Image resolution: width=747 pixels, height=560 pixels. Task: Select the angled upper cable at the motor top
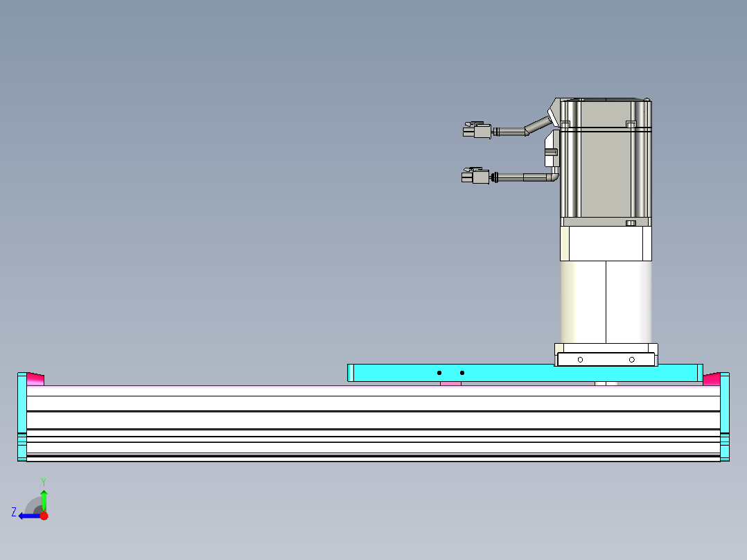(x=538, y=125)
